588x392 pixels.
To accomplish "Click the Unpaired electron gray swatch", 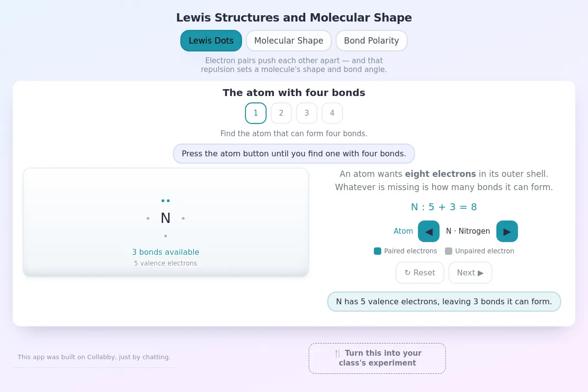I will (x=448, y=251).
